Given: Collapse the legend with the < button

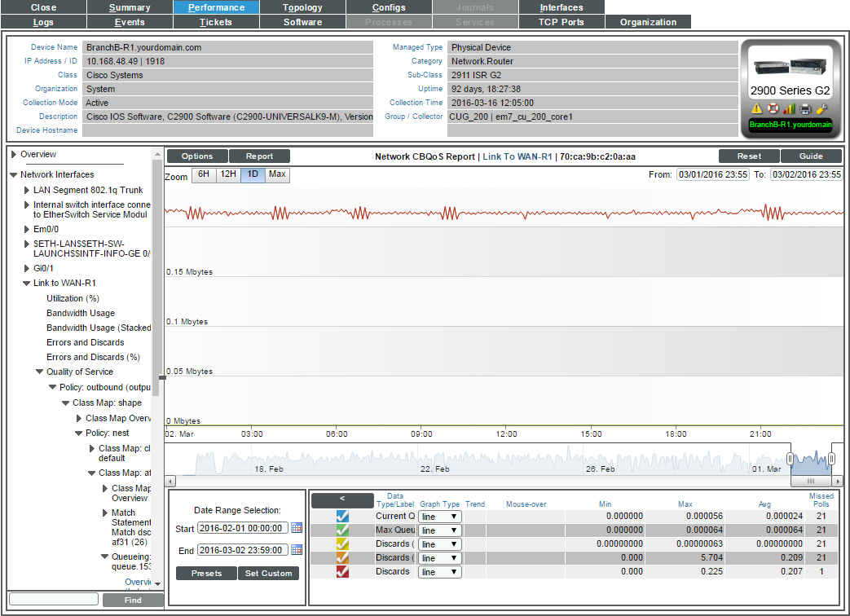Looking at the screenshot, I should (342, 500).
